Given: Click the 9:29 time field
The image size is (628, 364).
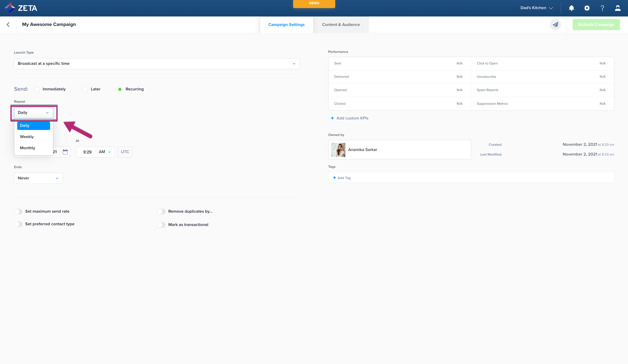Looking at the screenshot, I should pos(86,152).
